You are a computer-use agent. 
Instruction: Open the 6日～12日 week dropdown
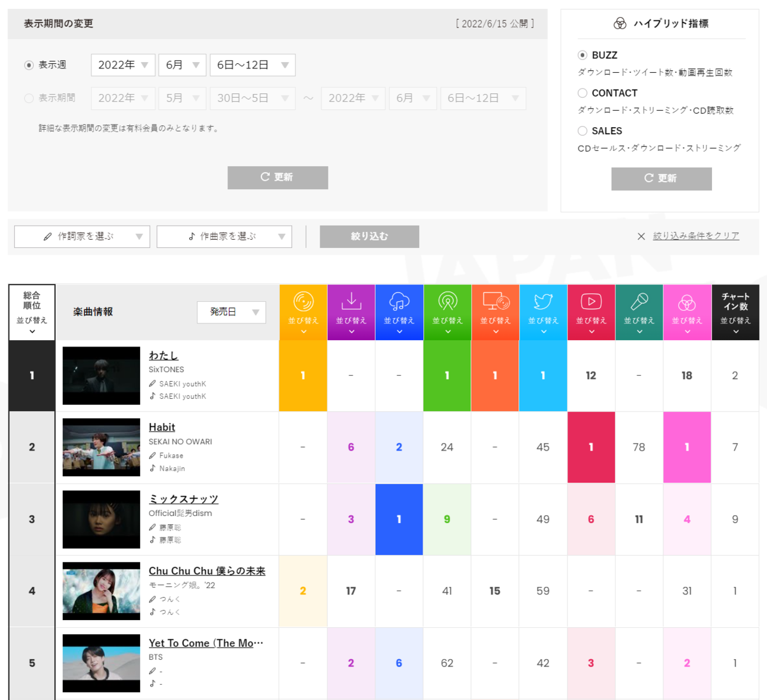pos(252,65)
